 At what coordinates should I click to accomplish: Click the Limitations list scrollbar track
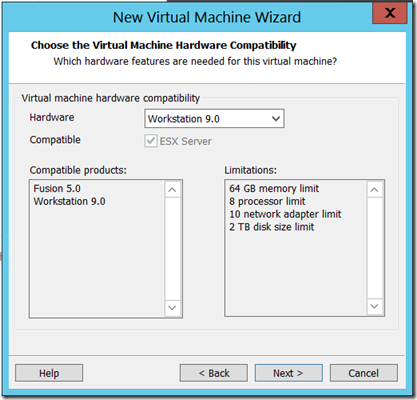point(374,248)
